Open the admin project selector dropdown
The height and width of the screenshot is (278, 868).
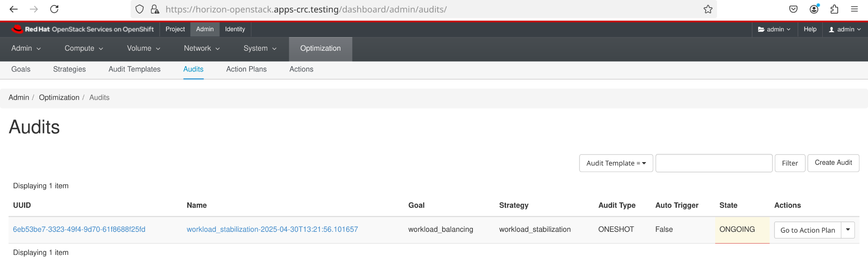pos(774,29)
